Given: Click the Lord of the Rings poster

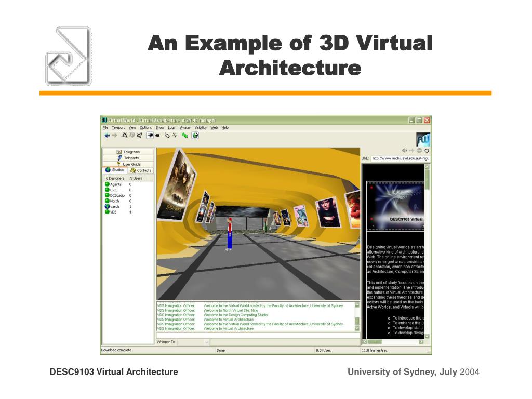Looking at the screenshot, I should coord(177,187).
